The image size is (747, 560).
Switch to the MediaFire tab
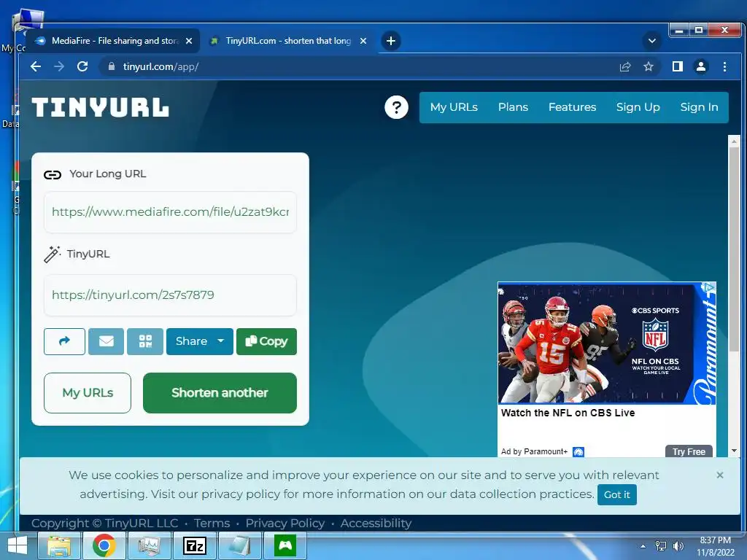pos(112,41)
